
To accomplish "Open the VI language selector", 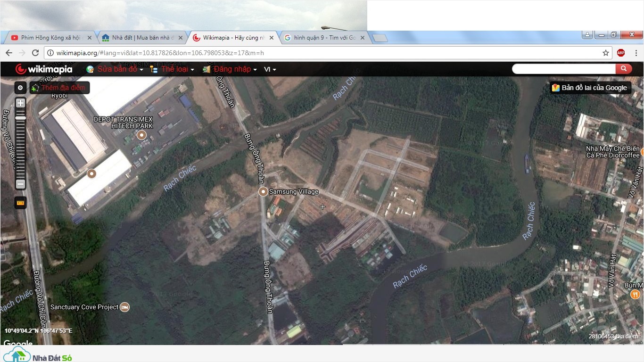I will 270,69.
